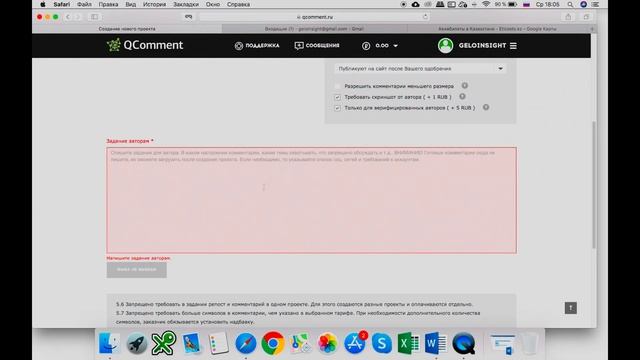Click the help icon for screenshot requirement

(x=462, y=97)
